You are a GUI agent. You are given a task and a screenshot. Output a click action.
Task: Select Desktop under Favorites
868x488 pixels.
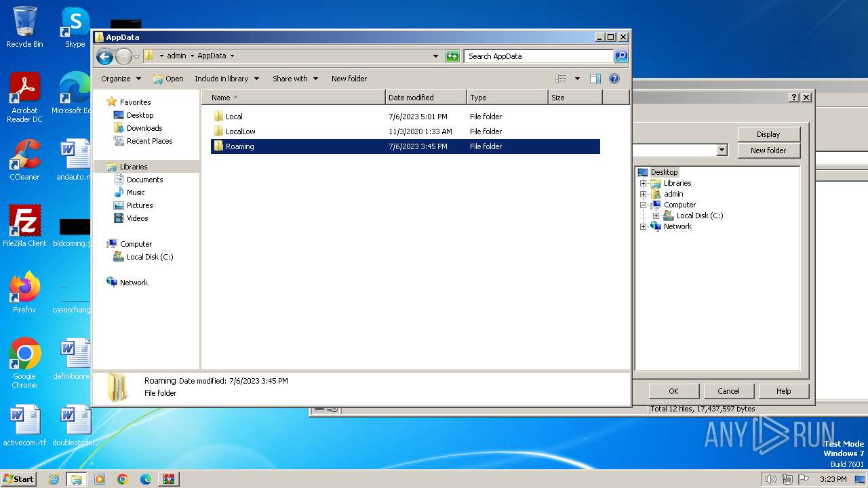pos(140,115)
